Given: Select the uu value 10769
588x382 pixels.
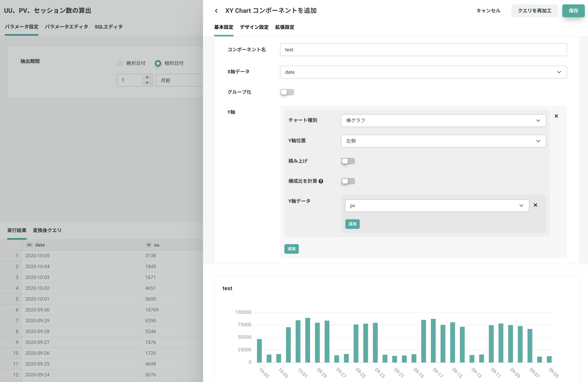Looking at the screenshot, I should (x=172, y=310).
